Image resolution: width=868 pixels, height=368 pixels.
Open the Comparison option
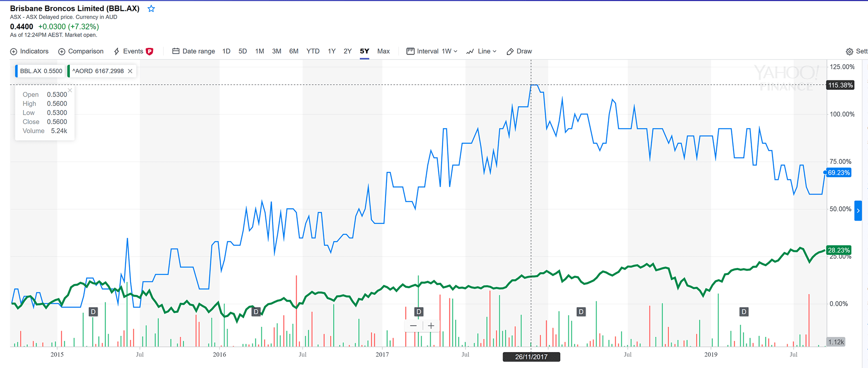click(81, 51)
